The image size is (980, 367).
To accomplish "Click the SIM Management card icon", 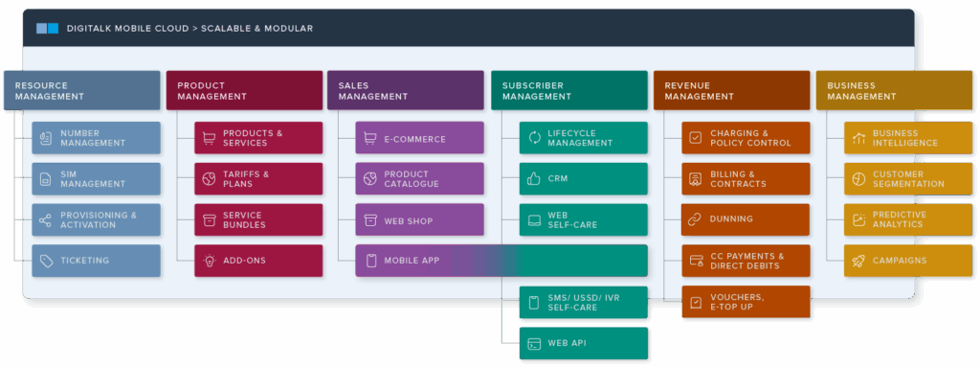I will click(x=45, y=179).
